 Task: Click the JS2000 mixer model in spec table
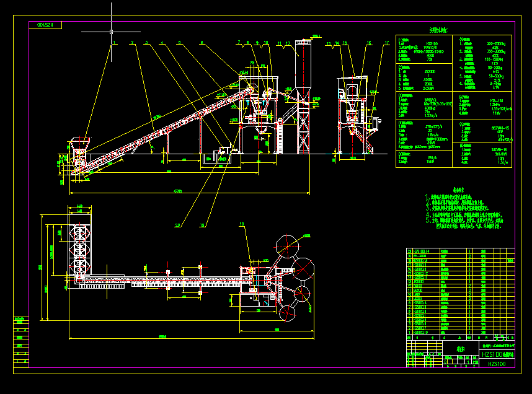pyautogui.click(x=430, y=72)
